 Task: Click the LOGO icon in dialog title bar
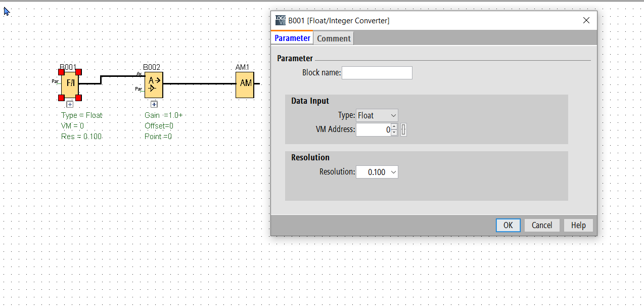point(280,21)
